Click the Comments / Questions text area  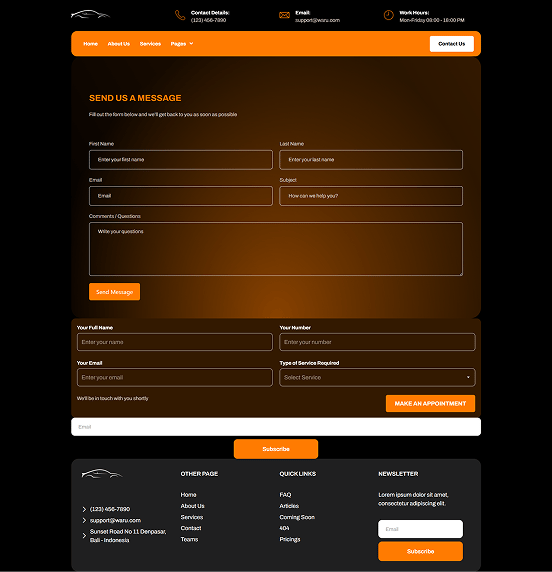pos(276,249)
